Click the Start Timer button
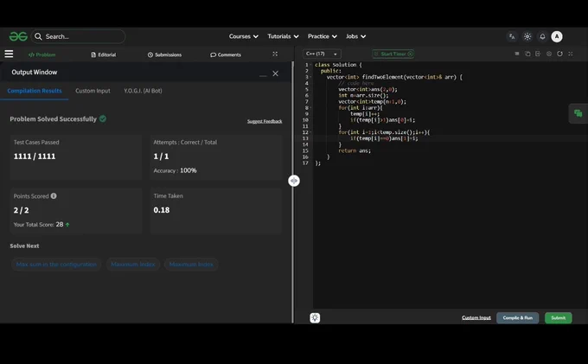This screenshot has width=588, height=364. coord(393,54)
